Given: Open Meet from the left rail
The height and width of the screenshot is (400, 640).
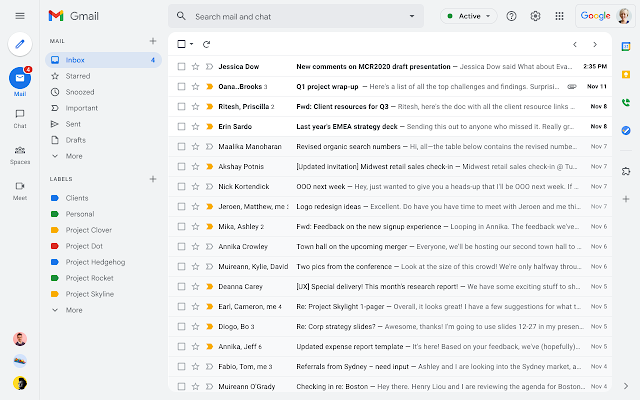Looking at the screenshot, I should (x=20, y=190).
